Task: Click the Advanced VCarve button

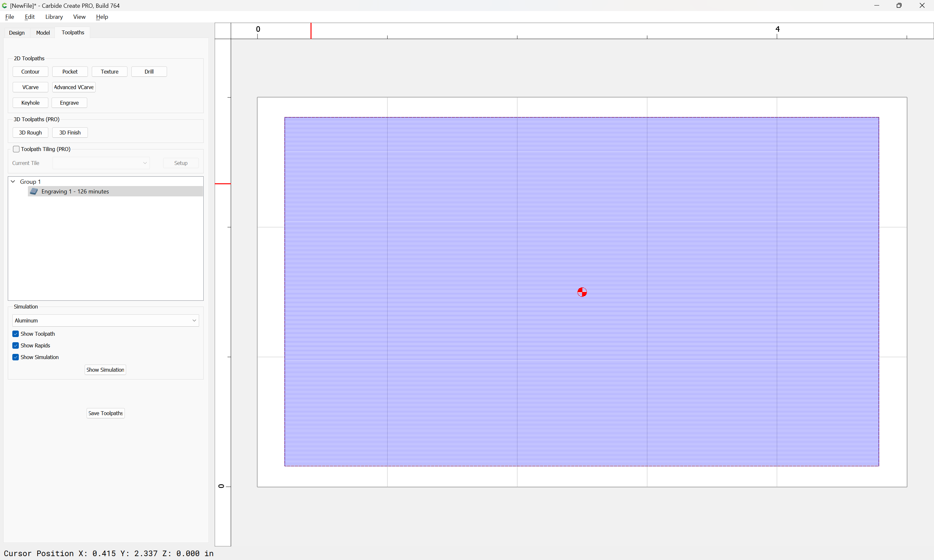Action: [x=74, y=87]
